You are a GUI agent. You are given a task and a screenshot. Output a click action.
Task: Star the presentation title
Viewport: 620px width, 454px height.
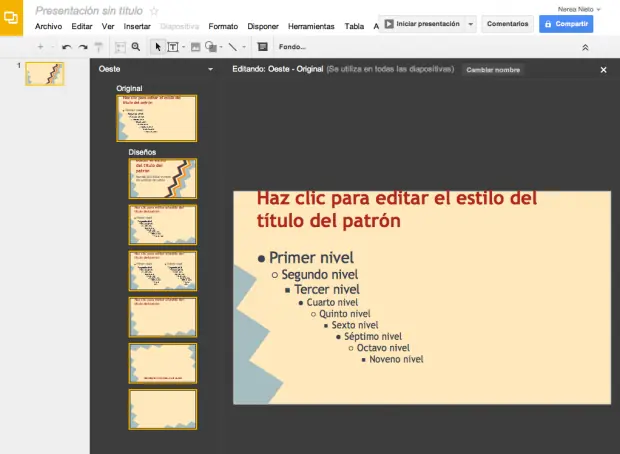pos(154,9)
